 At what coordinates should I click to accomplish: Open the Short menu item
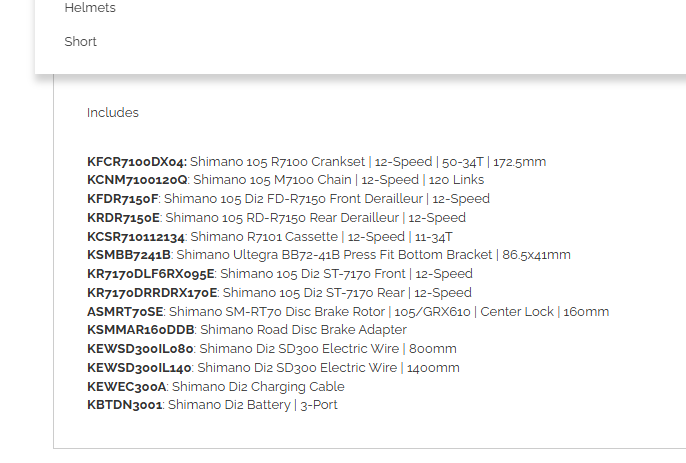click(x=80, y=42)
